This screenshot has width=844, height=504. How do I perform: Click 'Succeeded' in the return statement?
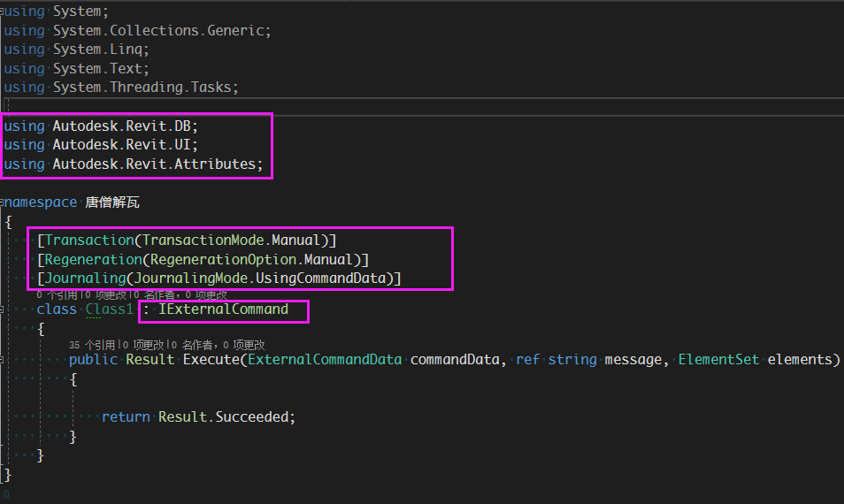point(252,416)
